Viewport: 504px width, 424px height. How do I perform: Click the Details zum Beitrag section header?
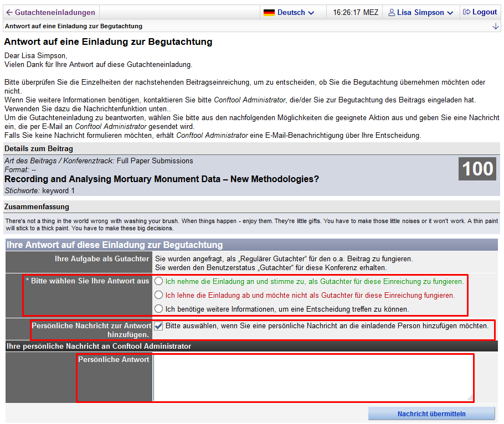click(38, 148)
